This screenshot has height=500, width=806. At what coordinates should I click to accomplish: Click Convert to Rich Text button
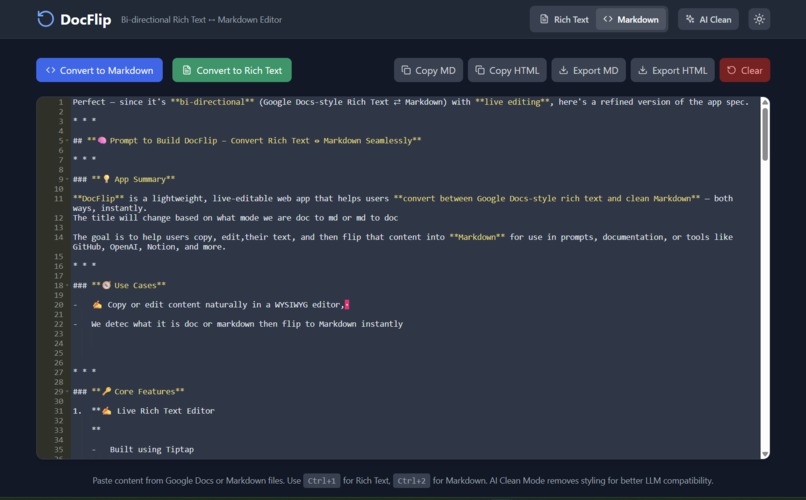[x=232, y=70]
